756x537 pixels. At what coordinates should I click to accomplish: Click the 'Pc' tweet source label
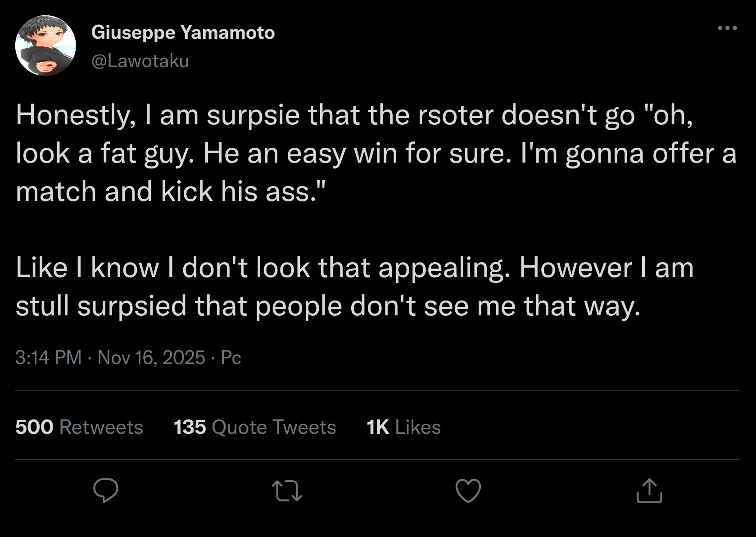(x=231, y=358)
